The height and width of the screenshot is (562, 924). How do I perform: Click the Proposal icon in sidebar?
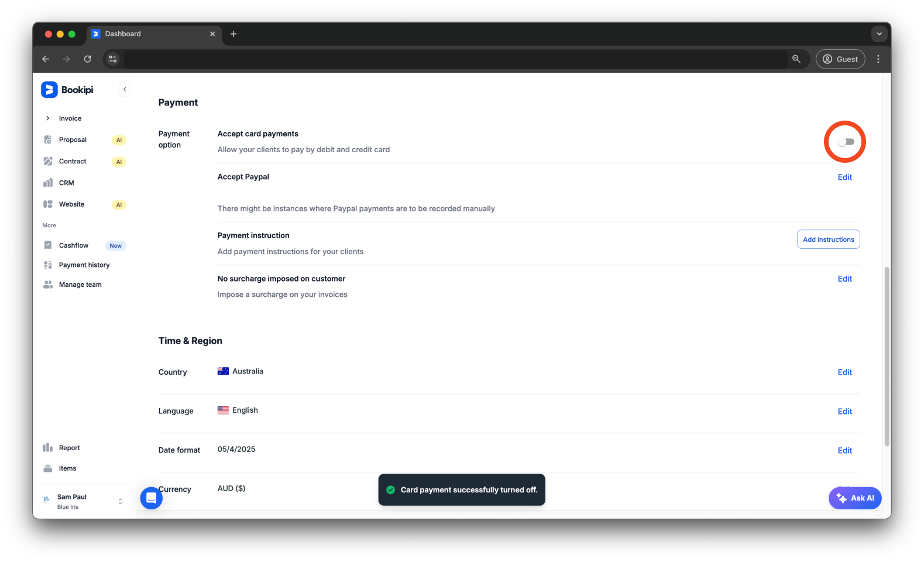click(x=48, y=140)
